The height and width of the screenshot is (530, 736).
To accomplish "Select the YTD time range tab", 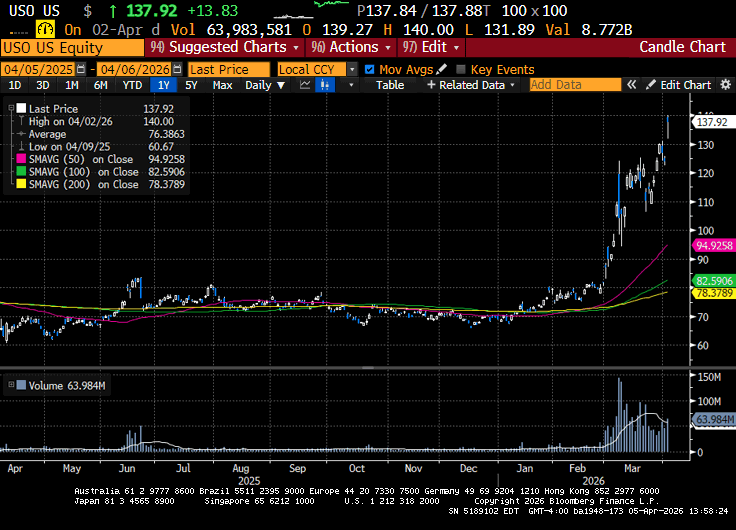I will 131,85.
